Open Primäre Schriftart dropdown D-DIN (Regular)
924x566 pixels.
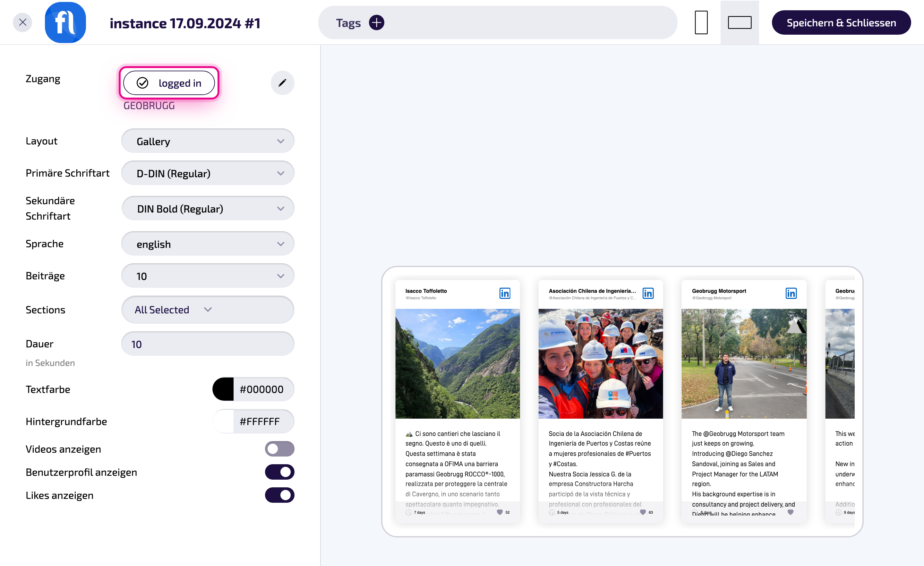click(x=208, y=173)
